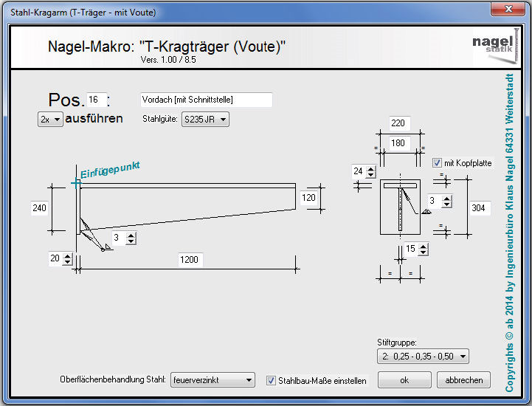This screenshot has height=406, width=532.
Task: Disable 'Stahlbau-Maße einstellen' checkbox
Action: (271, 381)
